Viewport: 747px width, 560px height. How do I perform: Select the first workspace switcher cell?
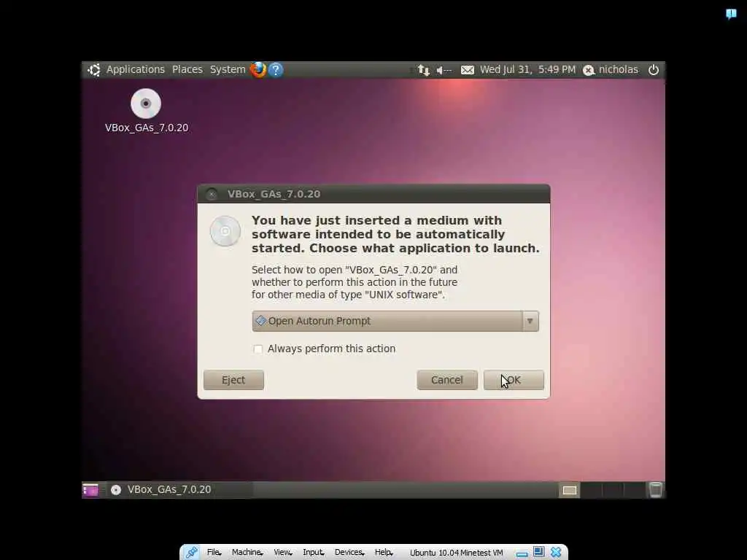[x=569, y=490]
